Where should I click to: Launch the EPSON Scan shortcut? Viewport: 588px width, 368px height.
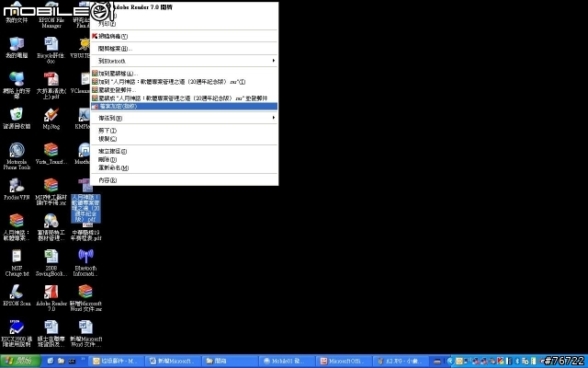[x=17, y=295]
